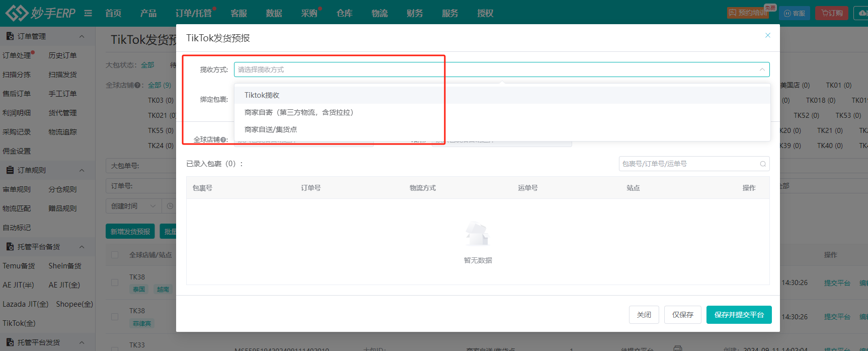Open 货代管理 in sidebar
The height and width of the screenshot is (351, 868).
[x=63, y=113]
